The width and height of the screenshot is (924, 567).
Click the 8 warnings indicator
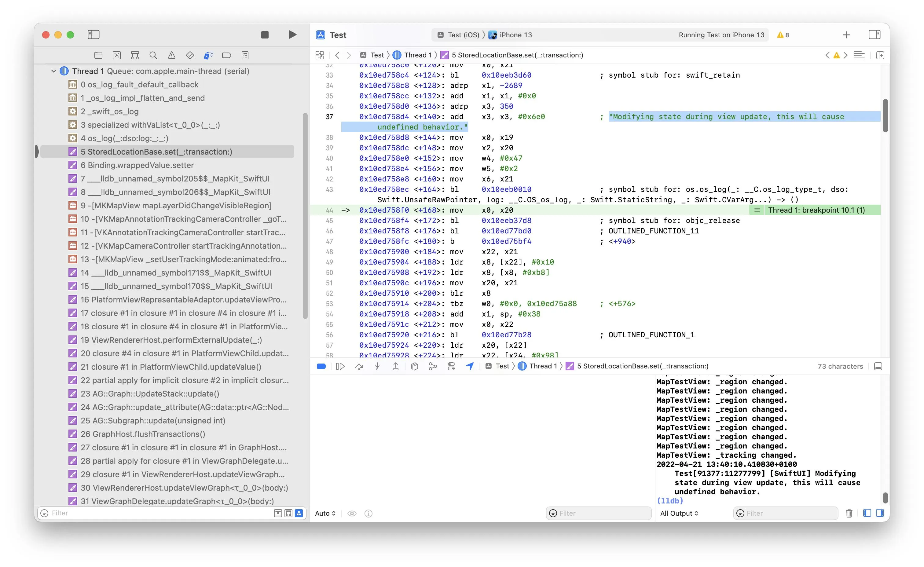point(783,35)
